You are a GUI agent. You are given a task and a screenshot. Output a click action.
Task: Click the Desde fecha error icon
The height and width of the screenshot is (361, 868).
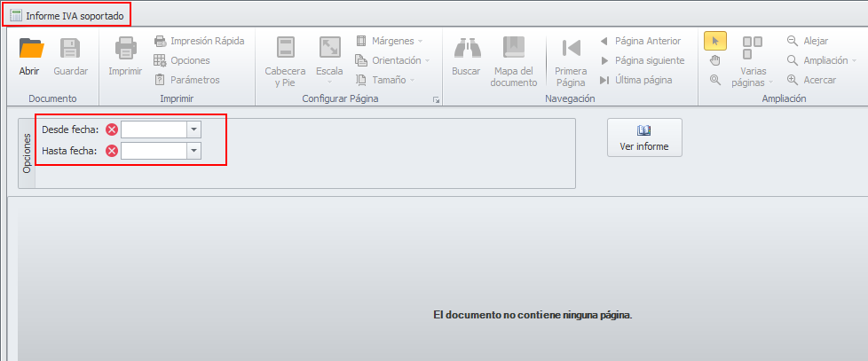112,129
